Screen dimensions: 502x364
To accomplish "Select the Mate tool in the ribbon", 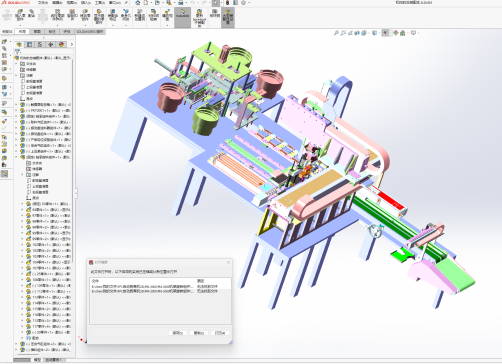I will (x=32, y=14).
